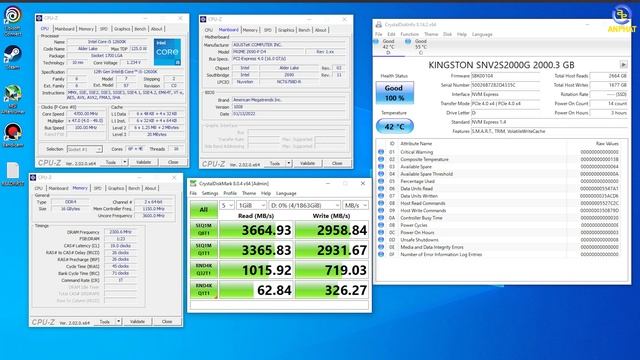Run the SEQ1M Q8T1 test
The image size is (640, 360).
point(203,230)
